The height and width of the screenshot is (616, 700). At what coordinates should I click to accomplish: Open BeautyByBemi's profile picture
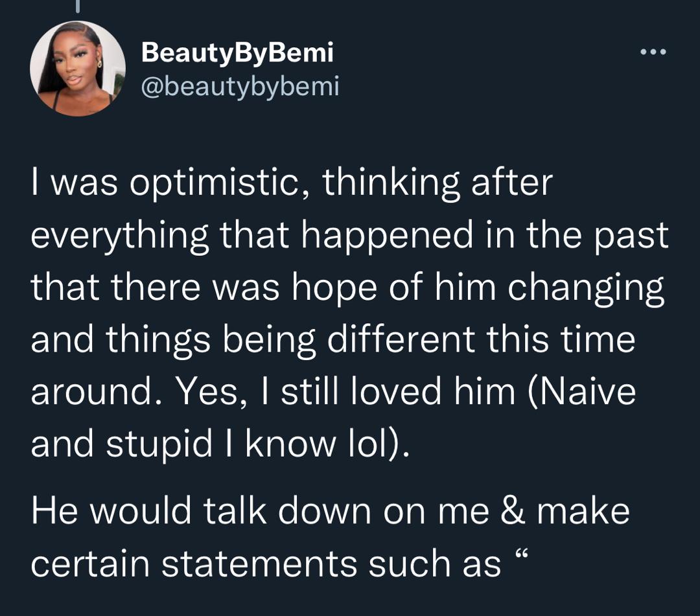[x=78, y=69]
